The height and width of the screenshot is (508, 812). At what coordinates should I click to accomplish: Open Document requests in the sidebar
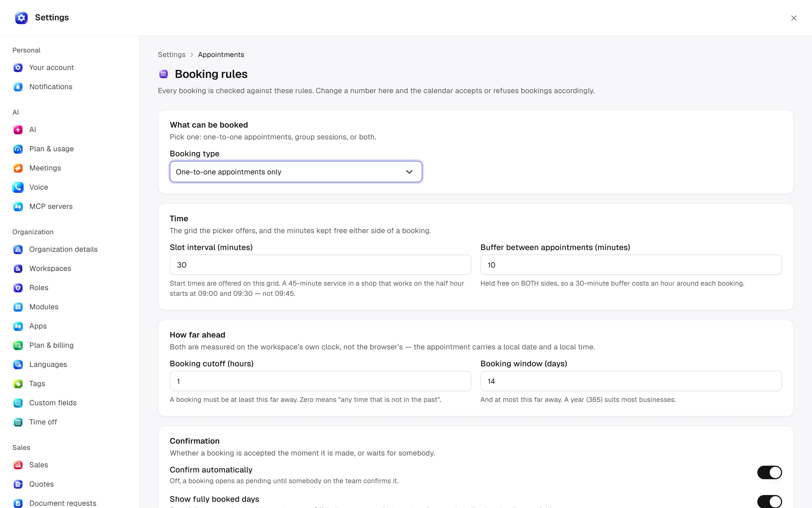coord(70,503)
